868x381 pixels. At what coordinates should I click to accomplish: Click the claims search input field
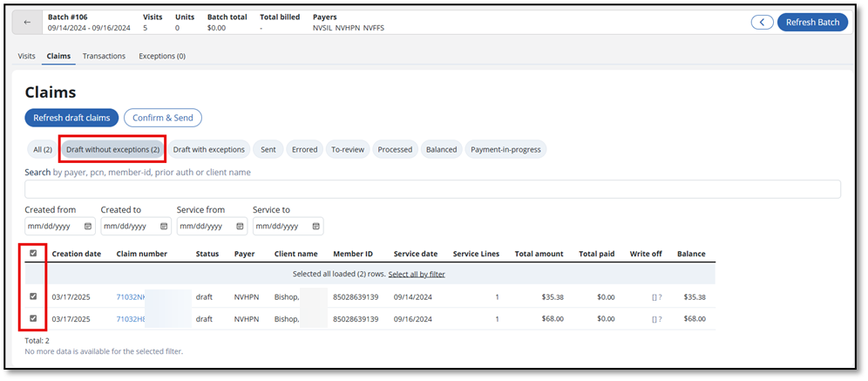(432, 189)
